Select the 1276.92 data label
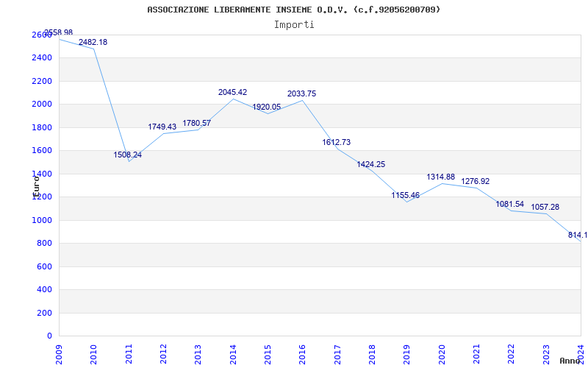Screen dimensions: 588x368 pyautogui.click(x=475, y=182)
